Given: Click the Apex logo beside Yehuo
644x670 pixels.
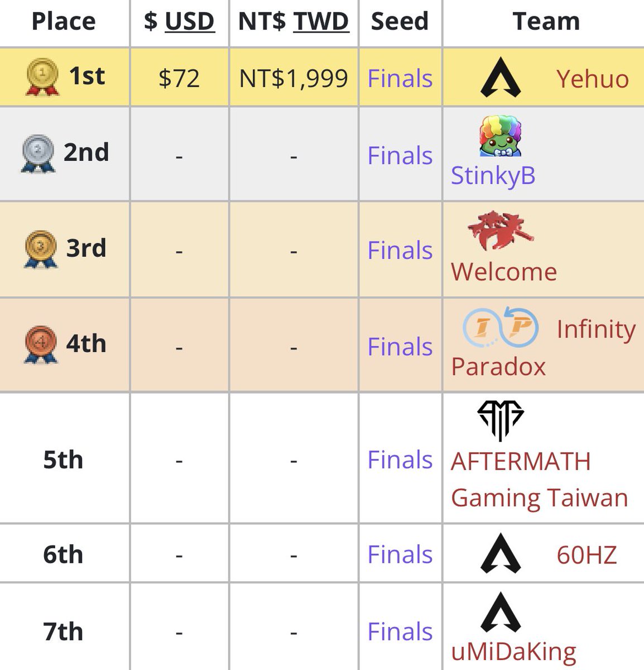Looking at the screenshot, I should pyautogui.click(x=501, y=77).
